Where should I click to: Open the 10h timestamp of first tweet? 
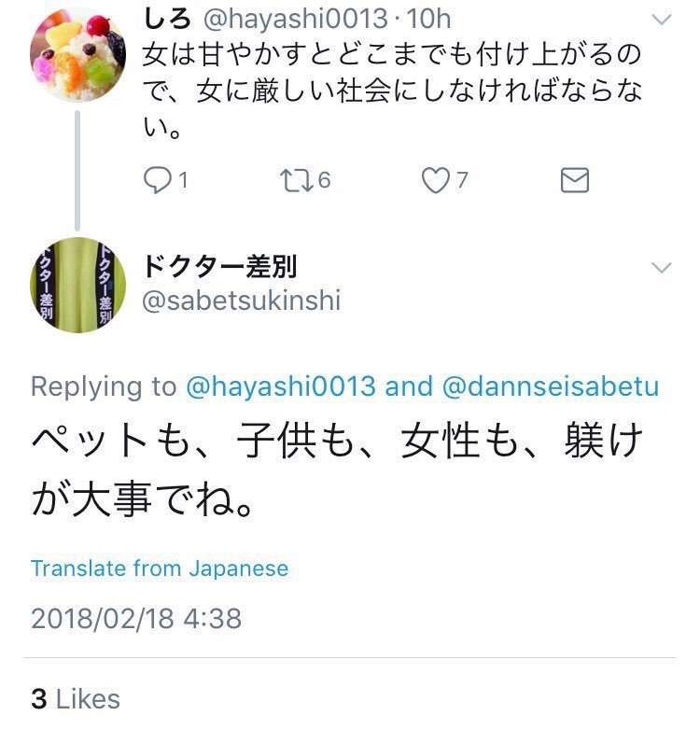(429, 19)
